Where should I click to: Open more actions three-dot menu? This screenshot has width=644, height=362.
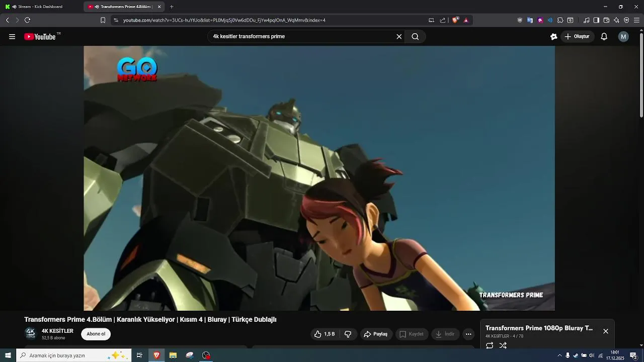pos(468,334)
